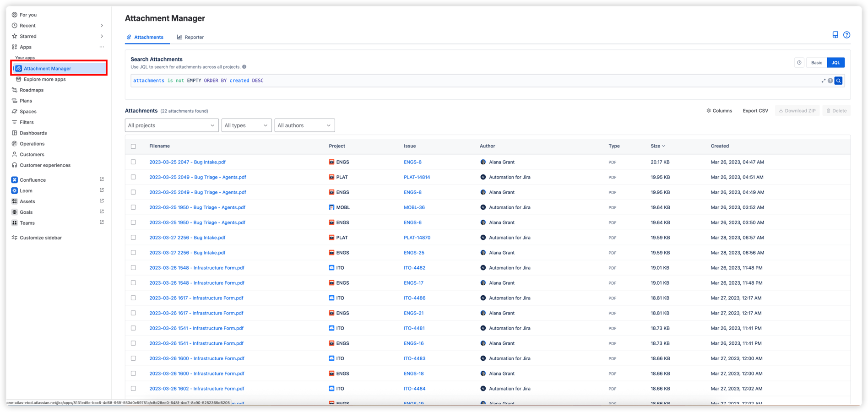Screen dimensions: 868x412
Task: Click the Customize sidebar icon
Action: point(15,238)
